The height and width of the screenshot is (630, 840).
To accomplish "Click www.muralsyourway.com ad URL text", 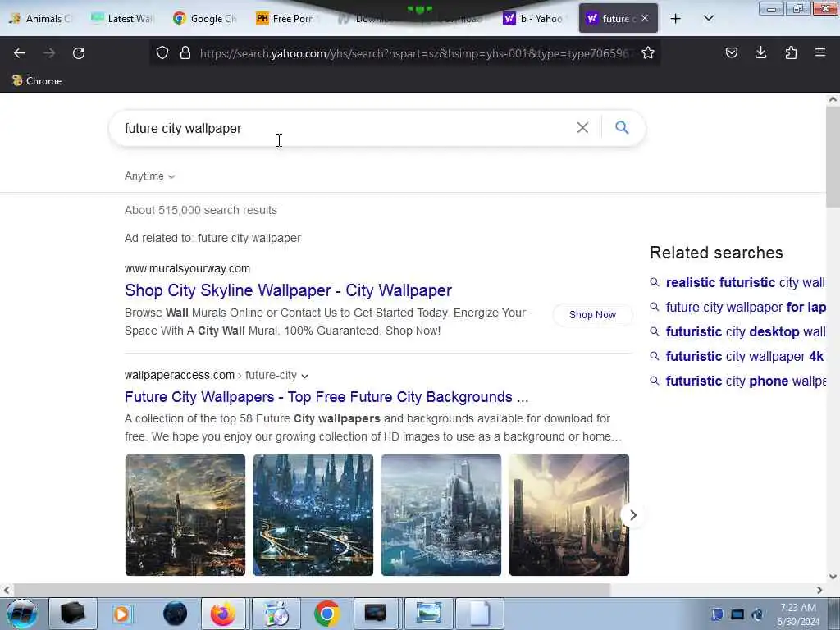I will coord(188,268).
